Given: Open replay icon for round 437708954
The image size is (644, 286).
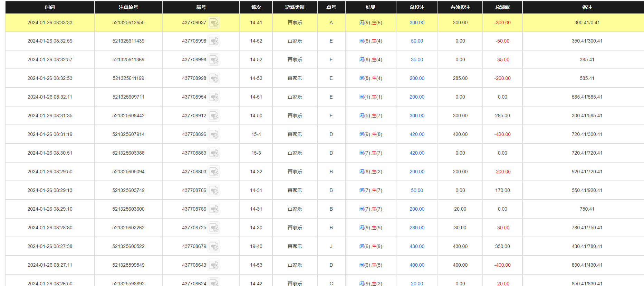Looking at the screenshot, I should click(214, 97).
